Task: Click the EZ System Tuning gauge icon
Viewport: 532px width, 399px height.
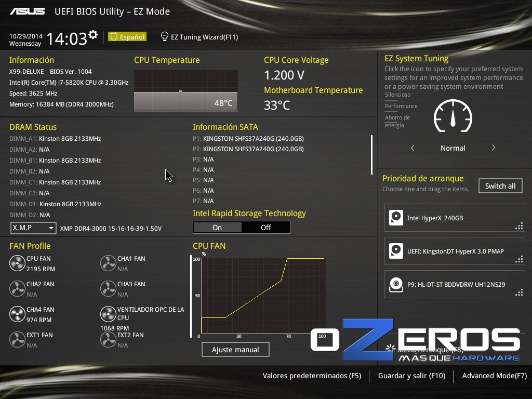Action: pyautogui.click(x=453, y=116)
